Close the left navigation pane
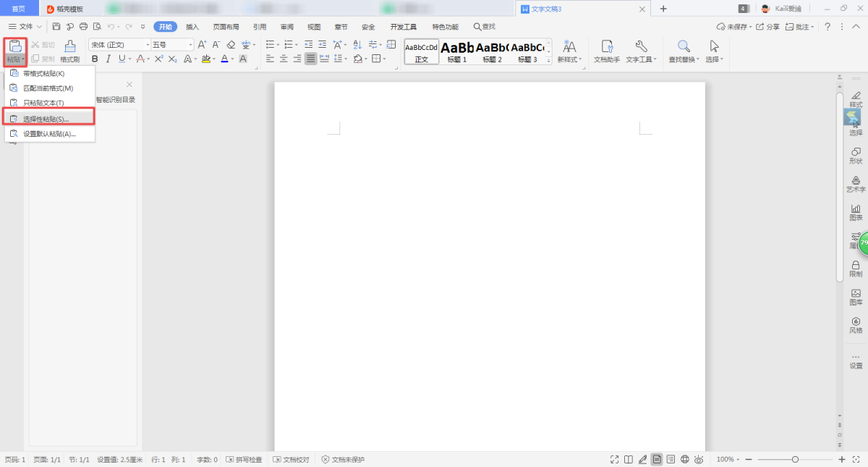The width and height of the screenshot is (868, 467). (x=129, y=85)
